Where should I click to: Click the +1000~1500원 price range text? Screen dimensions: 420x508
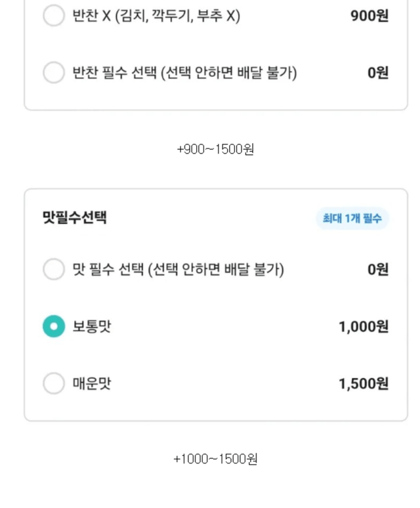click(215, 459)
